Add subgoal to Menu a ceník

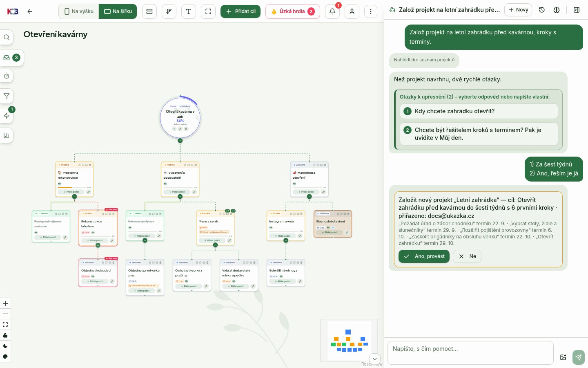[212, 240]
